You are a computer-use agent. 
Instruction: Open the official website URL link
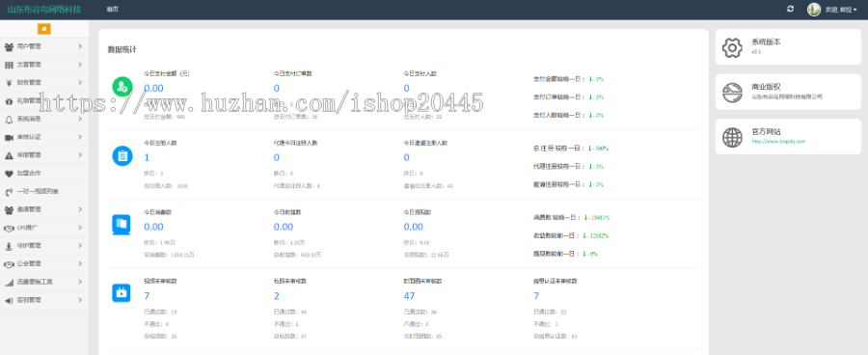(x=778, y=142)
